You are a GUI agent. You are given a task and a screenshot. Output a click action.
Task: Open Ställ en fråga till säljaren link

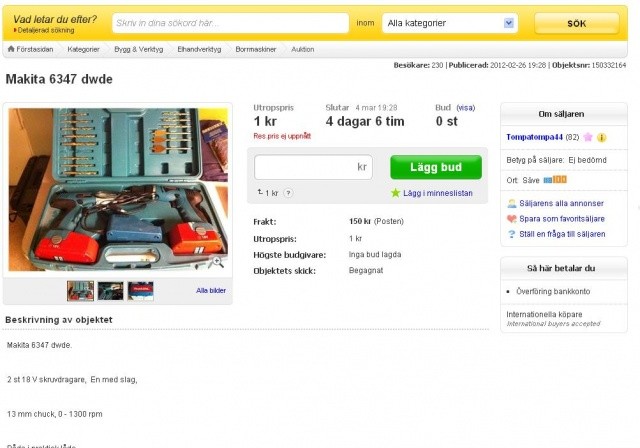(x=562, y=234)
